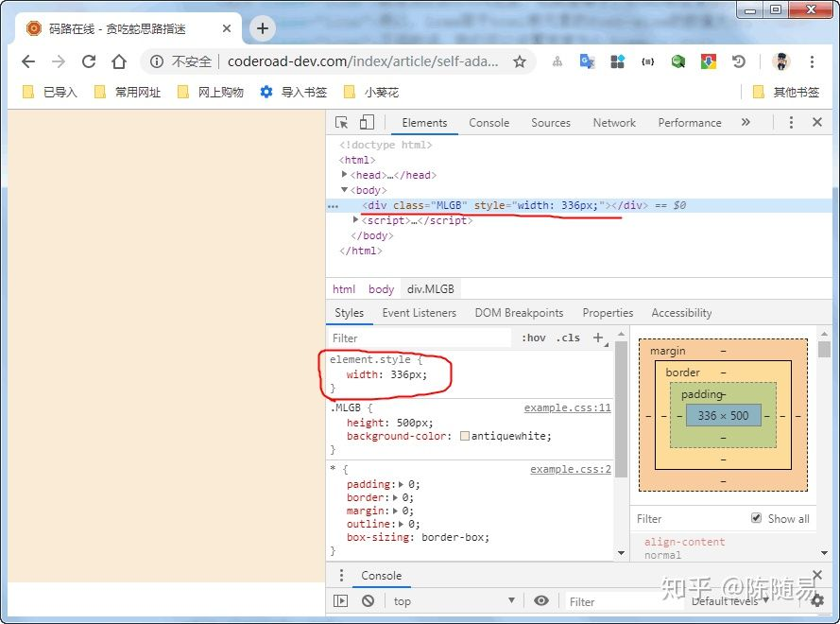Click the clear console icon
The image size is (840, 624).
tap(368, 601)
